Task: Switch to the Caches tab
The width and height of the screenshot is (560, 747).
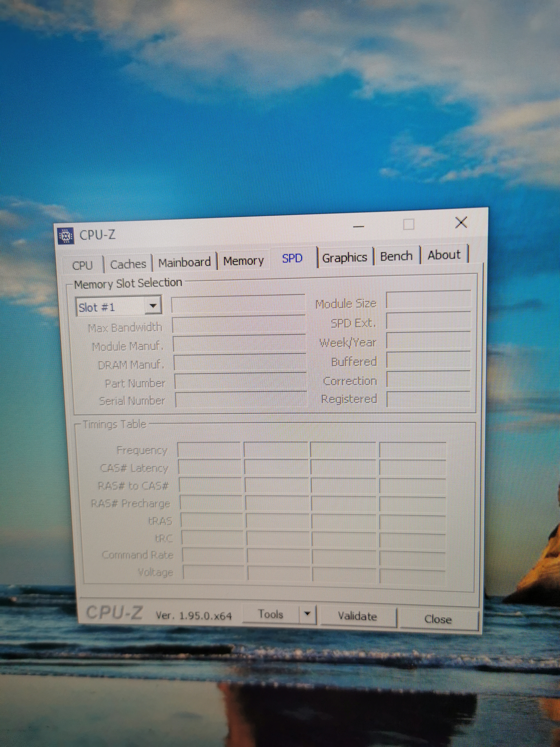Action: [128, 264]
